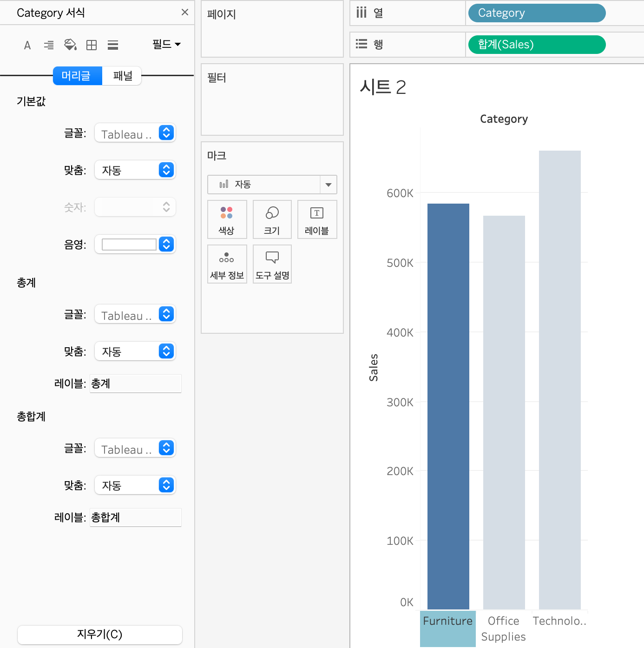
Task: Open the font formatting icon (A)
Action: point(27,45)
